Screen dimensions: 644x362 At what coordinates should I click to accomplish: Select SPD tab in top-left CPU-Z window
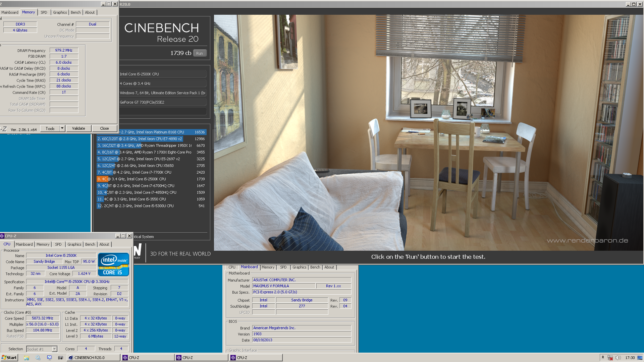tap(44, 12)
